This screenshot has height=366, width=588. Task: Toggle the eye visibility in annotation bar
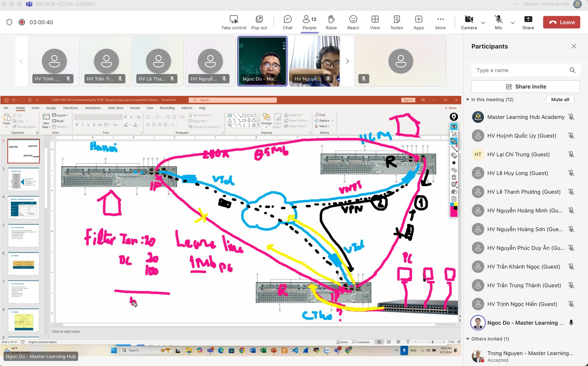tap(454, 126)
